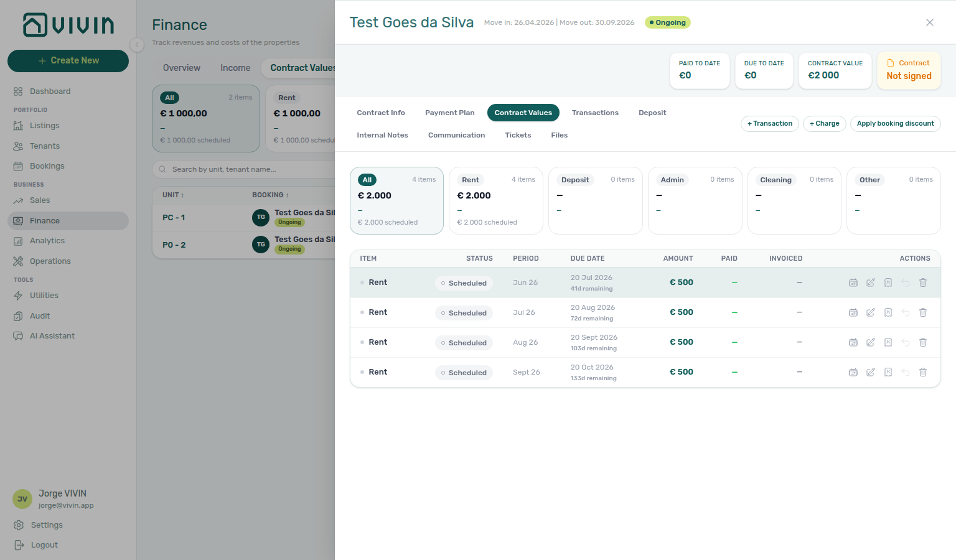Select the Contract Values tab in the panel
Screen dimensions: 956x560
tap(523, 113)
